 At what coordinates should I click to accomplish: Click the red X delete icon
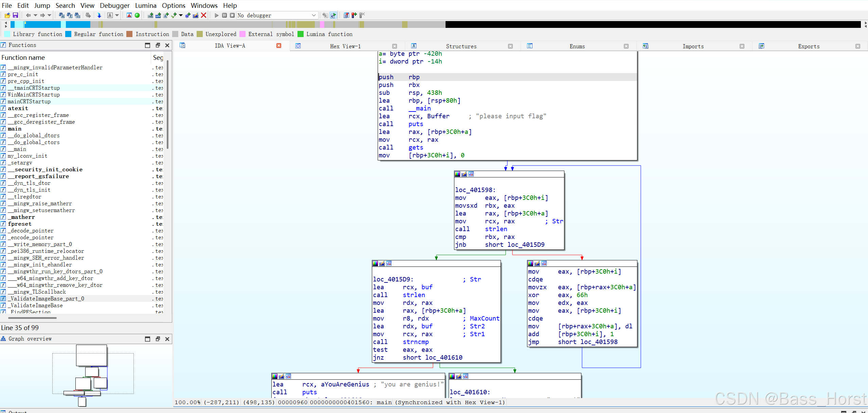pos(204,15)
